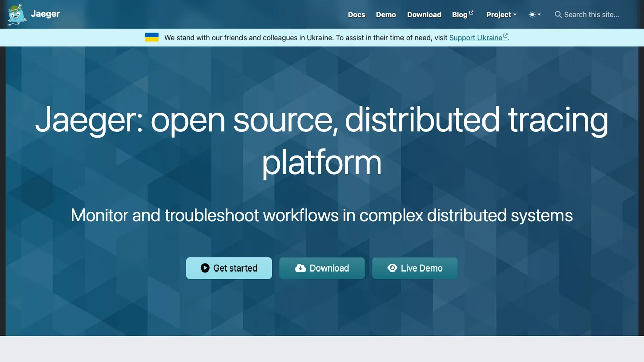This screenshot has height=362, width=644.
Task: Click the hero heading 'Jaeger: open source, distributed tracing platform'
Action: [322, 140]
